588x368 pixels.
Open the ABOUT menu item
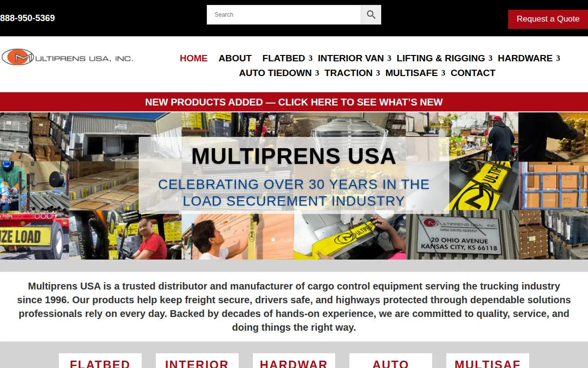[235, 58]
